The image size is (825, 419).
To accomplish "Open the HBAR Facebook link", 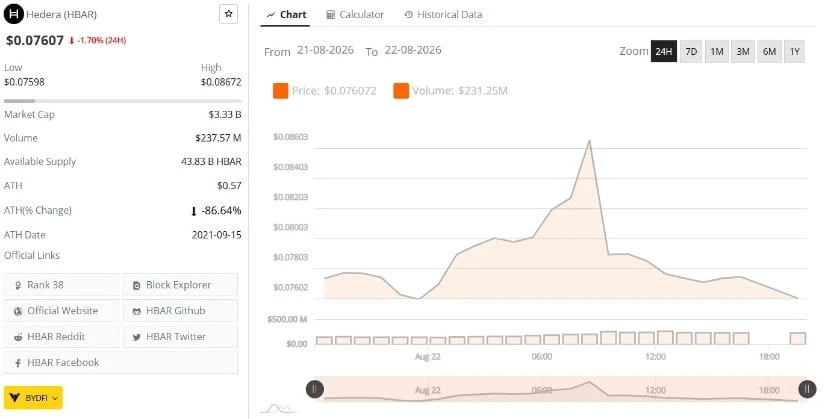I will point(120,363).
